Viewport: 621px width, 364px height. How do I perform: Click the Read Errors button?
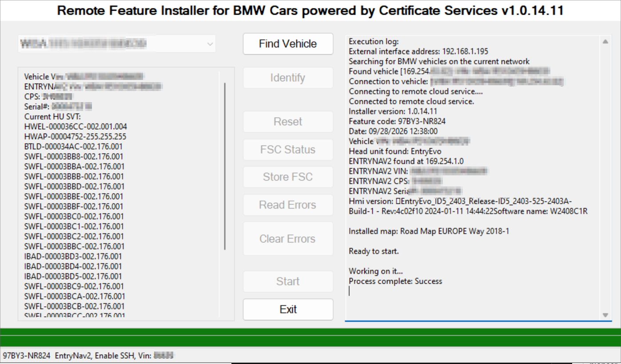click(x=288, y=205)
